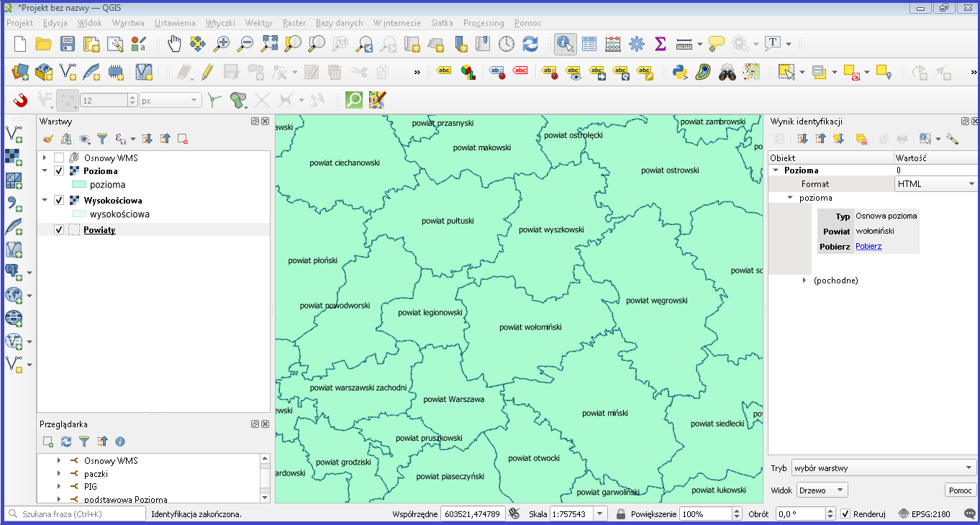Image resolution: width=980 pixels, height=525 pixels.
Task: Open identify settings with the wrench icon
Action: (952, 139)
